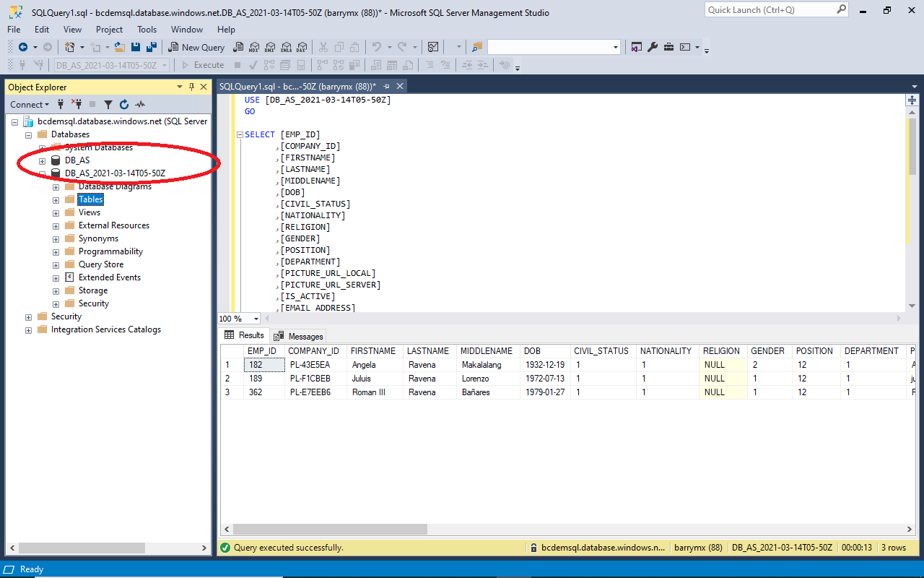This screenshot has height=578, width=924.
Task: Open an MDX query via the MDX icon
Action: click(253, 47)
